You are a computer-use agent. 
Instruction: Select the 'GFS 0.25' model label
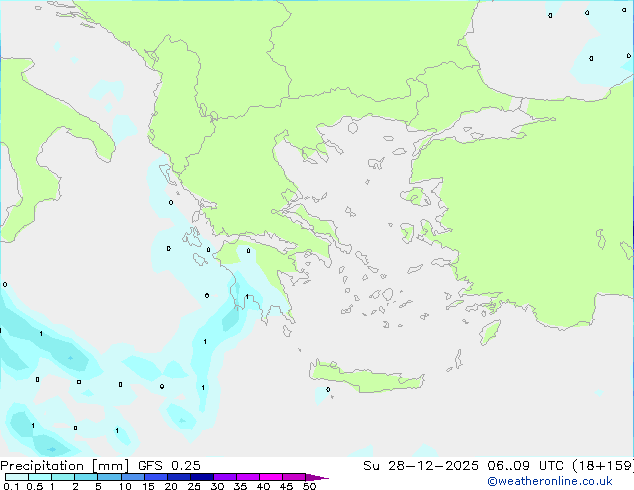(169, 466)
